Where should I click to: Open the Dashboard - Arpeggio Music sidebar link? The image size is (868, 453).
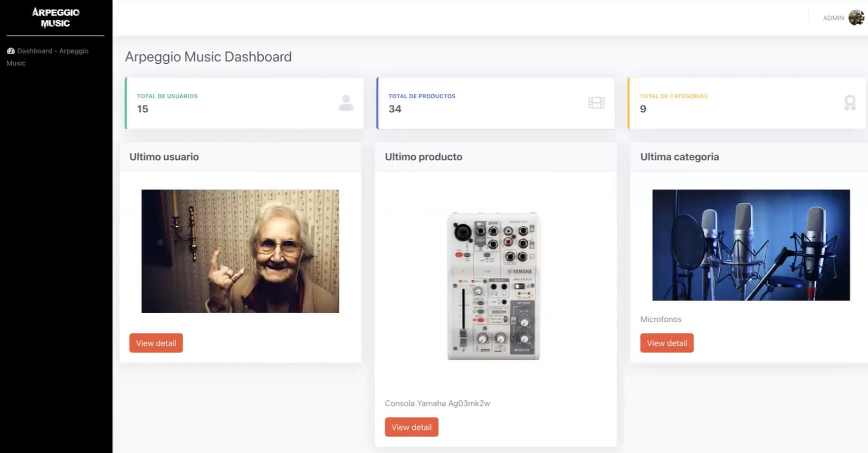(x=52, y=51)
